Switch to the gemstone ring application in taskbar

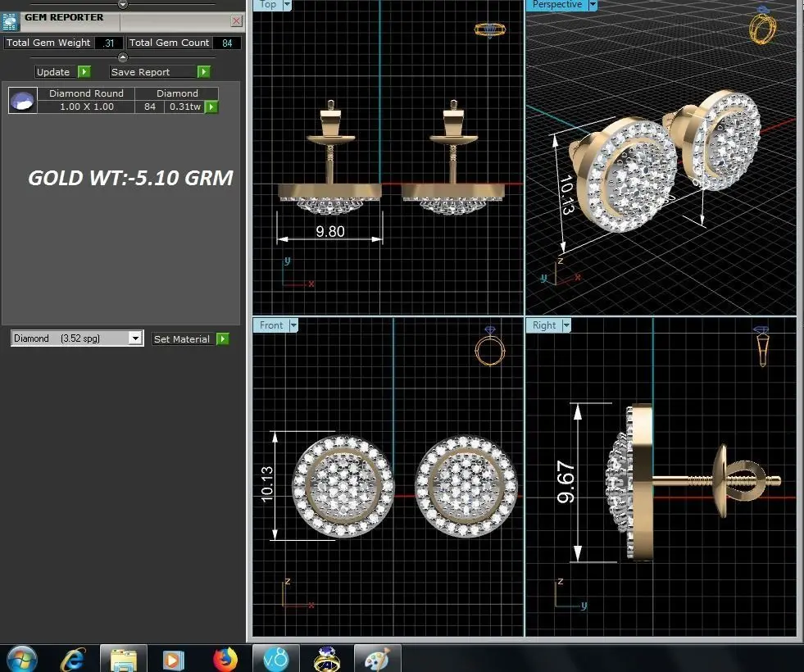point(326,659)
